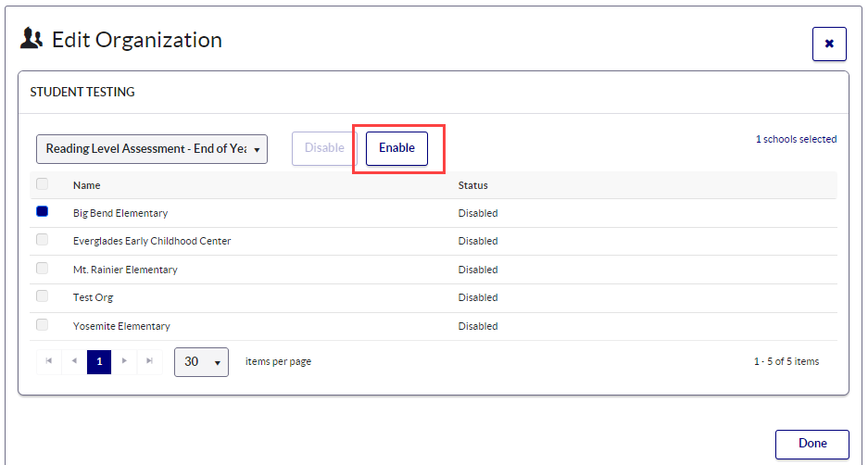Check the Everglades Early Childhood Center checkbox

42,240
